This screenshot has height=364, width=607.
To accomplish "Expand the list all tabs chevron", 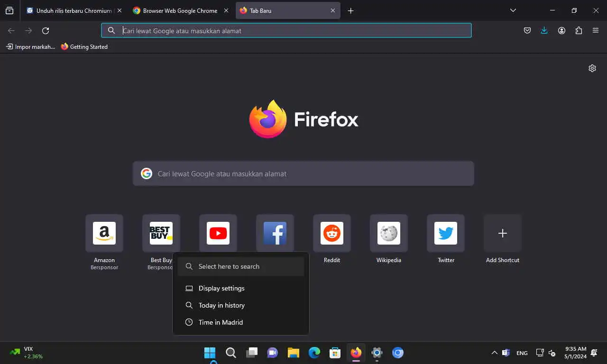I will [513, 10].
